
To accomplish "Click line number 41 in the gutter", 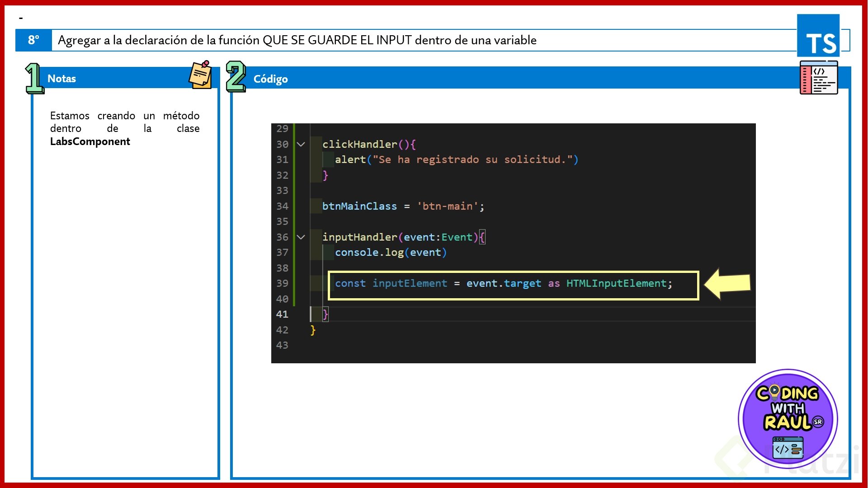I will pyautogui.click(x=282, y=314).
